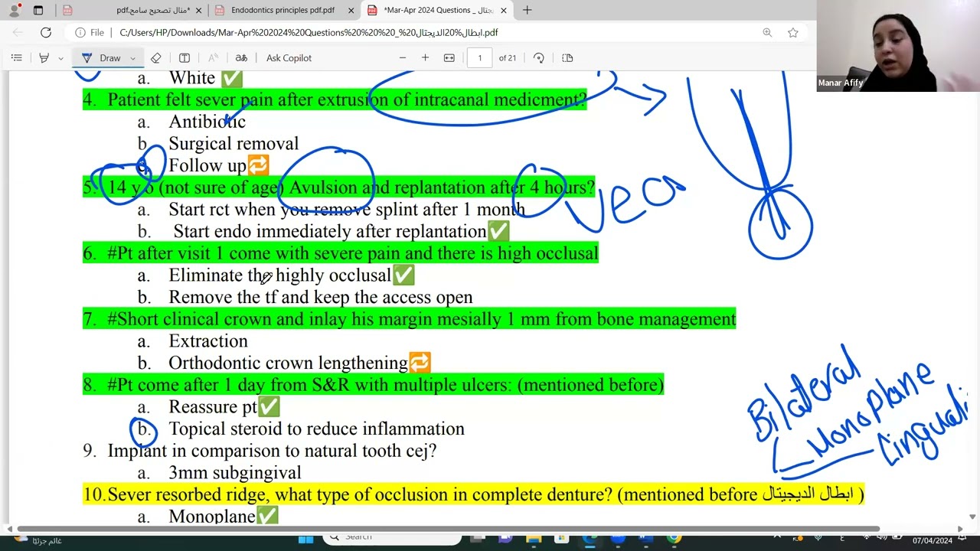
Task: Select the Erase tool
Action: [155, 58]
